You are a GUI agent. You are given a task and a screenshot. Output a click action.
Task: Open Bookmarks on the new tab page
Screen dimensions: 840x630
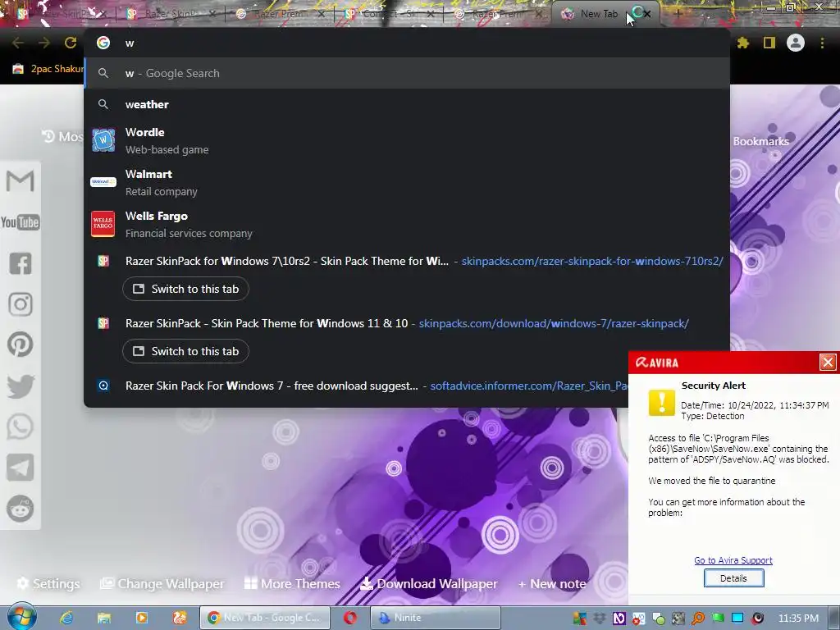(760, 141)
